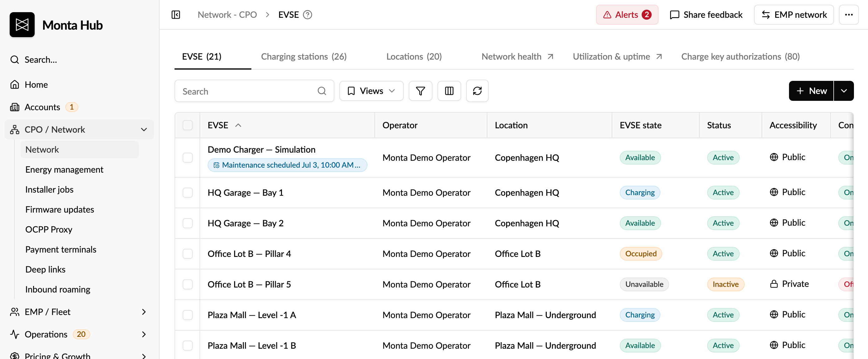Open EMP network button
Screen dimensions: 868x359
click(x=793, y=15)
